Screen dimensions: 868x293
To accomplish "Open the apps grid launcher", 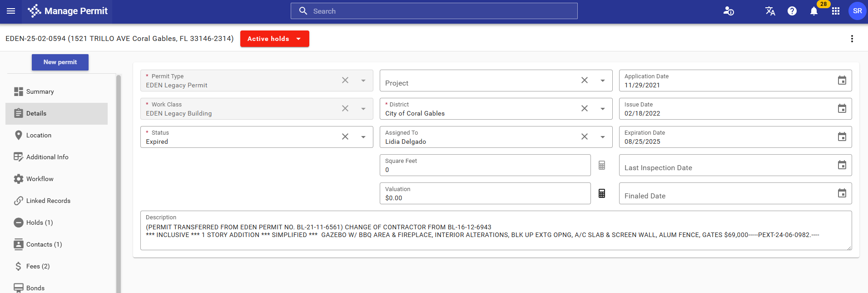I will tap(835, 11).
